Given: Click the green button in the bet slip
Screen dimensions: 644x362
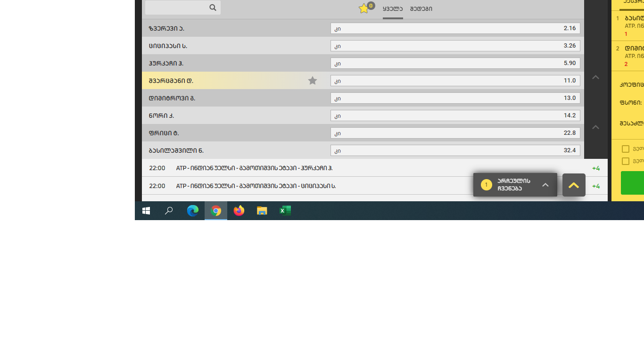Looking at the screenshot, I should (632, 183).
